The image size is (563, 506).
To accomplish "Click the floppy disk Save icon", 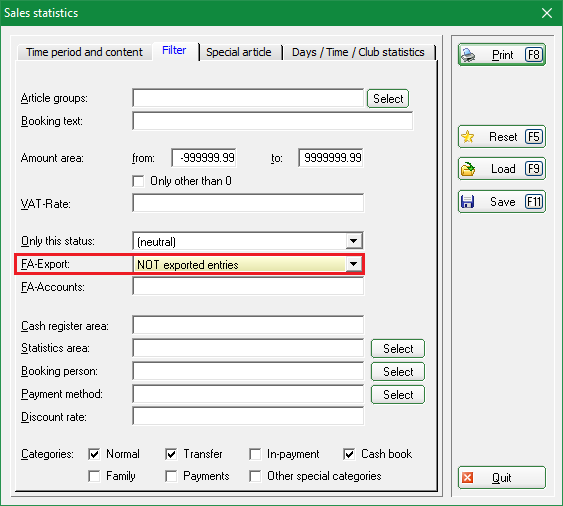I will (x=467, y=202).
